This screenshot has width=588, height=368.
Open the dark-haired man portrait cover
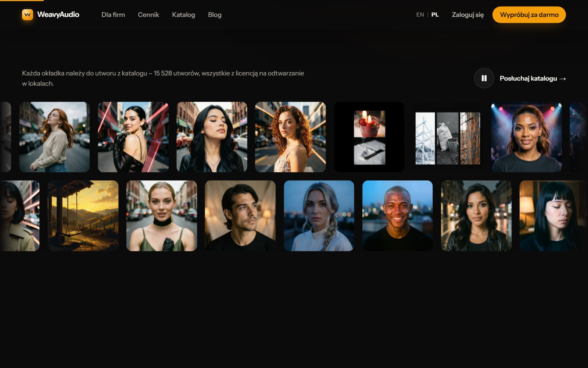tap(240, 216)
